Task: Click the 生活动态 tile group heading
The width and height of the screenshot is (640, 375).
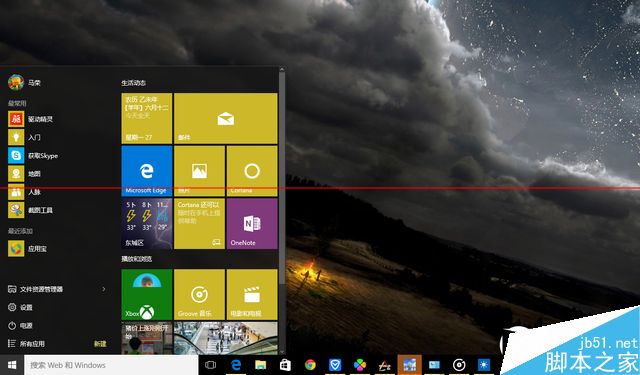Action: click(133, 83)
